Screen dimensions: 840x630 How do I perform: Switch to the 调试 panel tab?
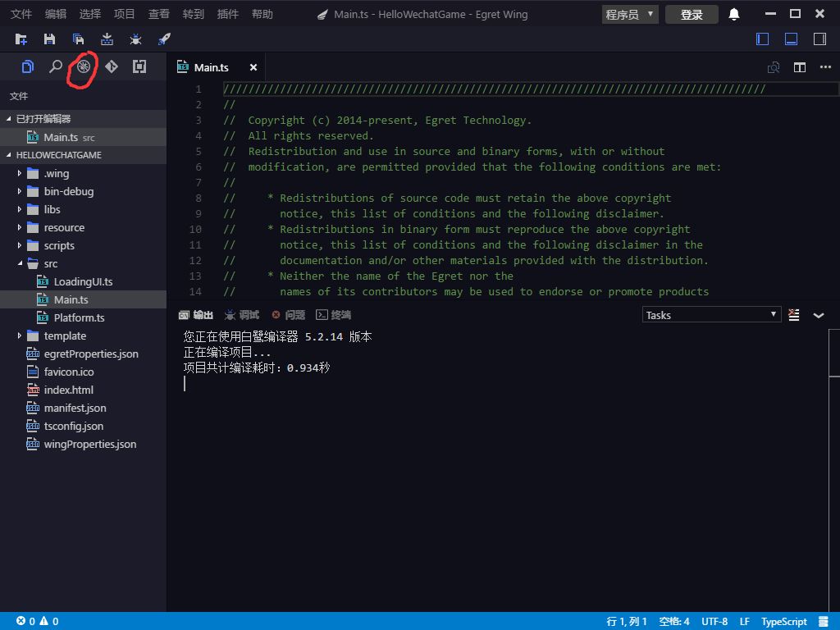242,315
